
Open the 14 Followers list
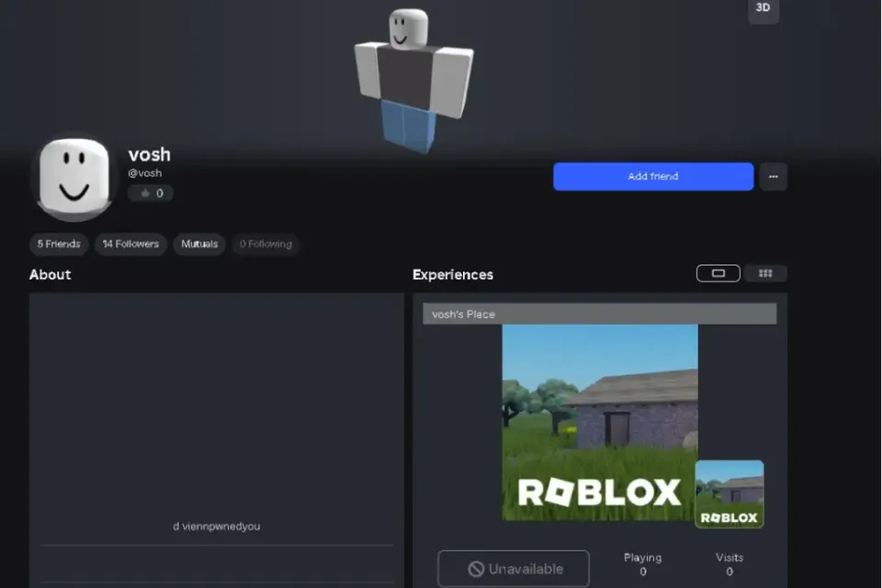tap(130, 243)
